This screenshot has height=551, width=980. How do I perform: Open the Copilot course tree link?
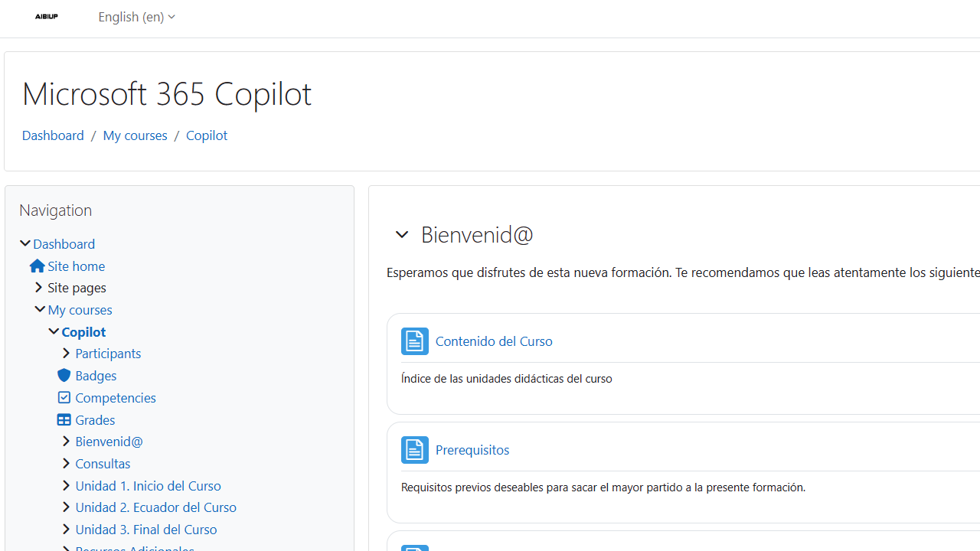[x=83, y=331]
